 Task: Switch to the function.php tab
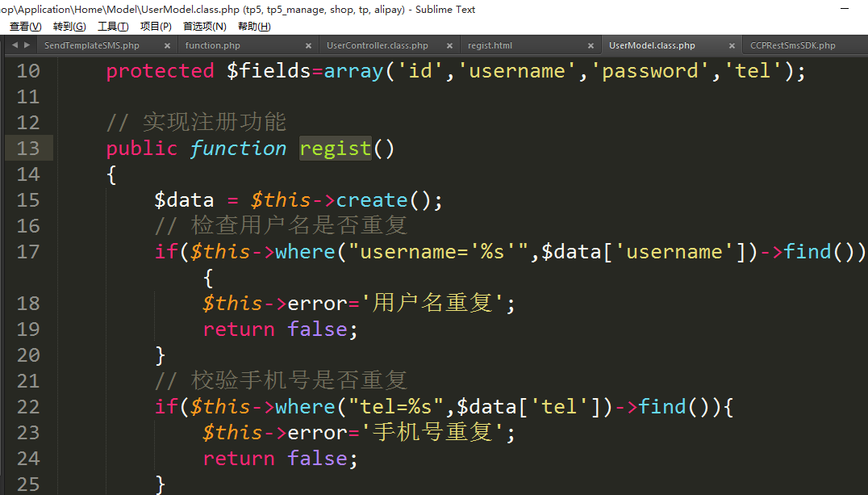pyautogui.click(x=213, y=46)
